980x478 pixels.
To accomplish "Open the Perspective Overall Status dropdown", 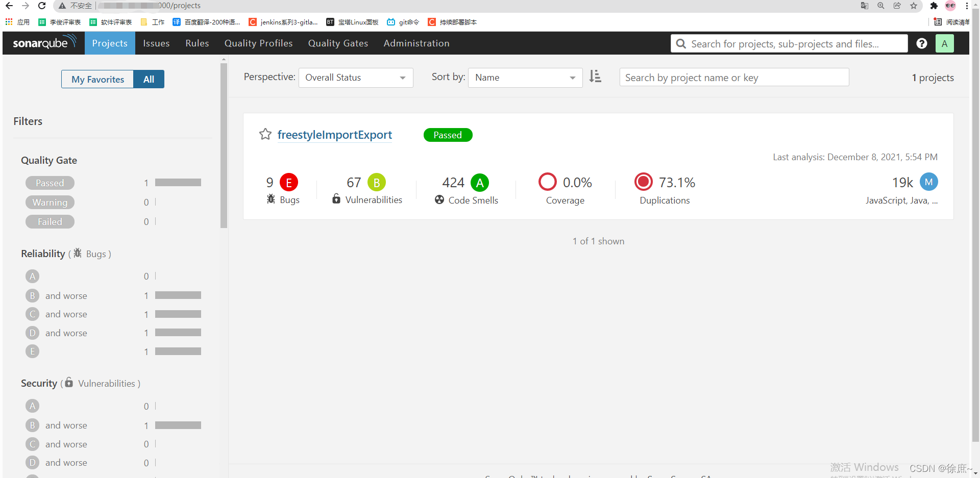I will coord(356,78).
